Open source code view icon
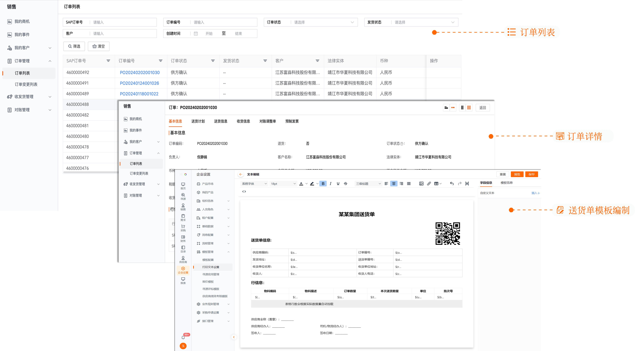 click(x=244, y=192)
